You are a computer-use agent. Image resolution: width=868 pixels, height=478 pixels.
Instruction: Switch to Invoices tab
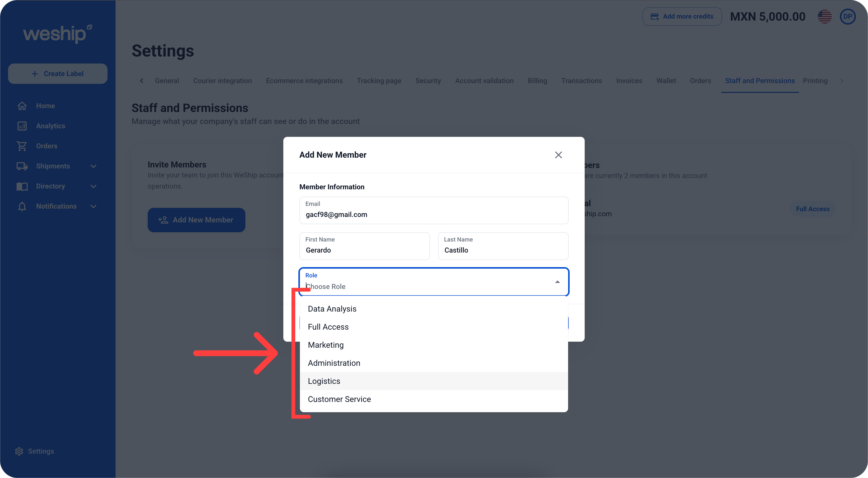point(629,81)
